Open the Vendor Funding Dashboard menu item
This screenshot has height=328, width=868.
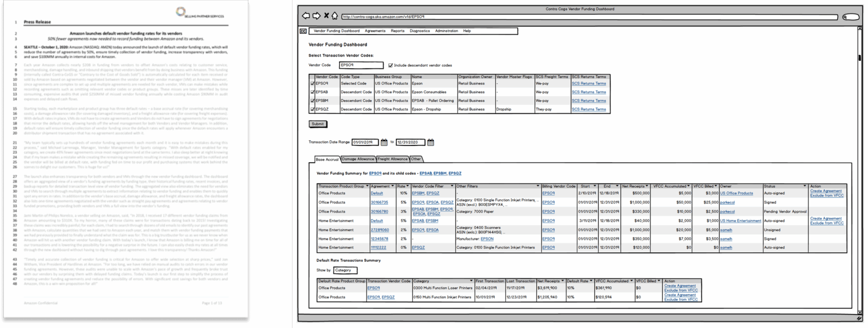336,31
